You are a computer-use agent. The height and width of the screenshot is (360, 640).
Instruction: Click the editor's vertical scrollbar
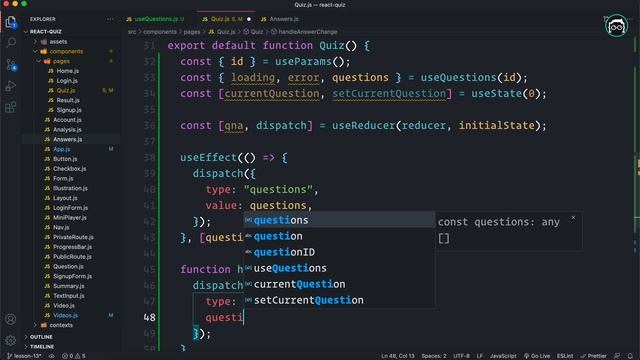tap(637, 195)
